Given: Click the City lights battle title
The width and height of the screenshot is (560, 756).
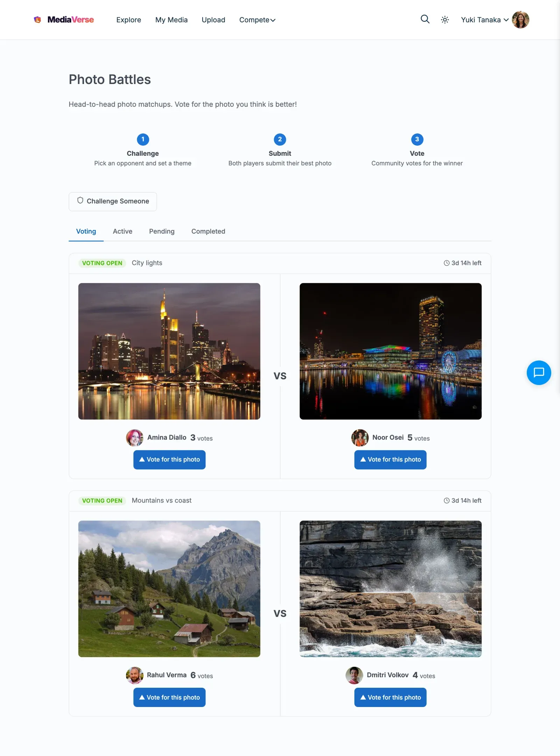Looking at the screenshot, I should pos(147,263).
